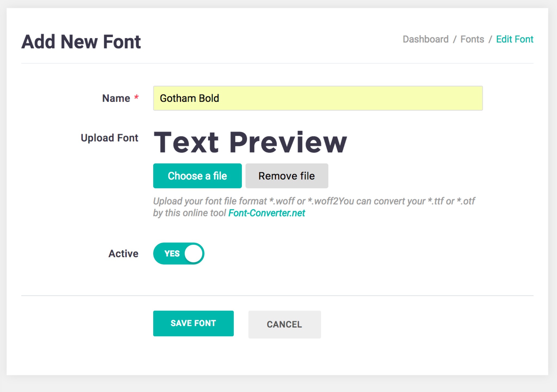Viewport: 557px width, 392px height.
Task: Cancel adding the new font
Action: 284,324
